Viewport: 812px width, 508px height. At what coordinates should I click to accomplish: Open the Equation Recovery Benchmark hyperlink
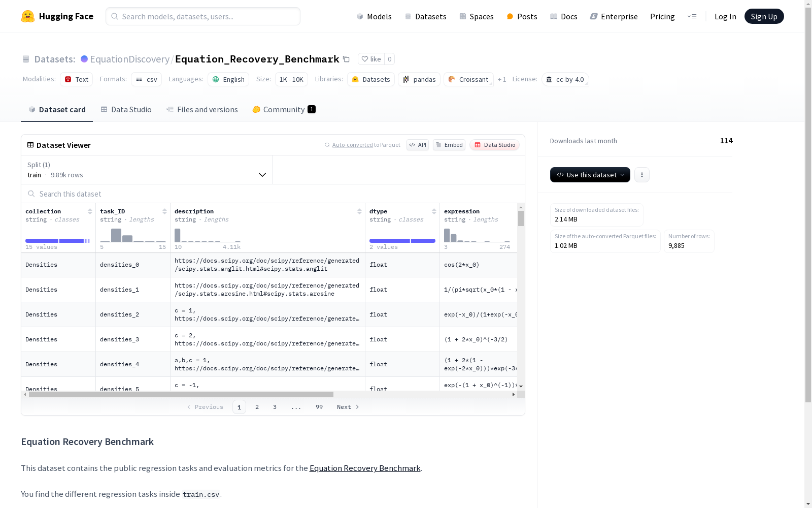pos(365,468)
